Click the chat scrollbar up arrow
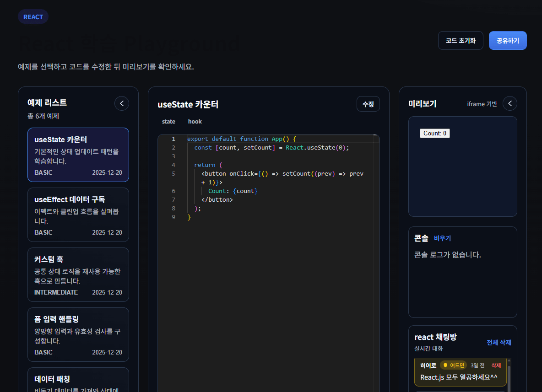This screenshot has width=542, height=392. (x=509, y=360)
